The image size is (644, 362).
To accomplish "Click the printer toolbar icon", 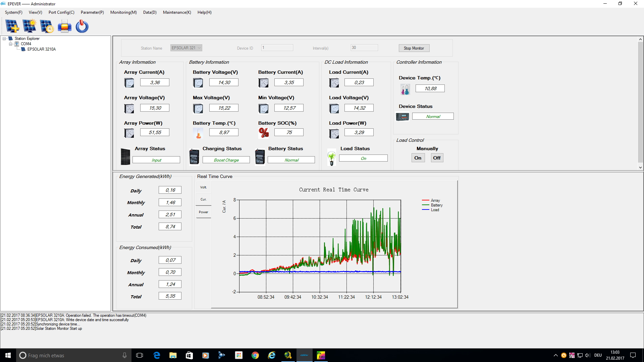I will (64, 26).
